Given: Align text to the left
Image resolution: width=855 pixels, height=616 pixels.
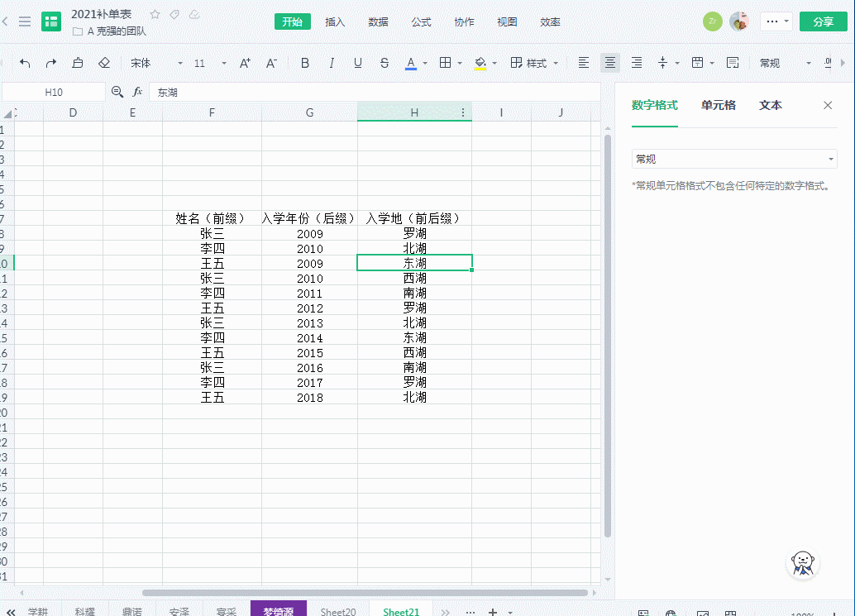Looking at the screenshot, I should (x=584, y=63).
